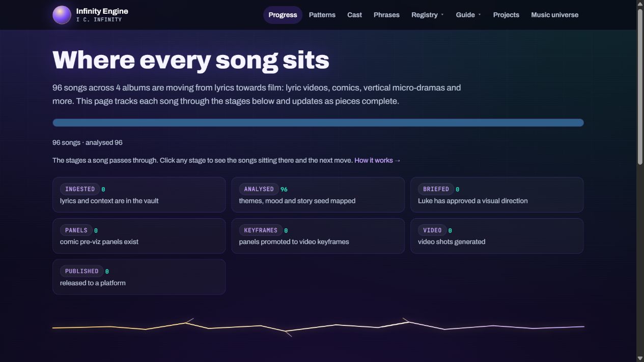The width and height of the screenshot is (644, 362).
Task: Open the Registry dropdown menu
Action: coord(428,15)
